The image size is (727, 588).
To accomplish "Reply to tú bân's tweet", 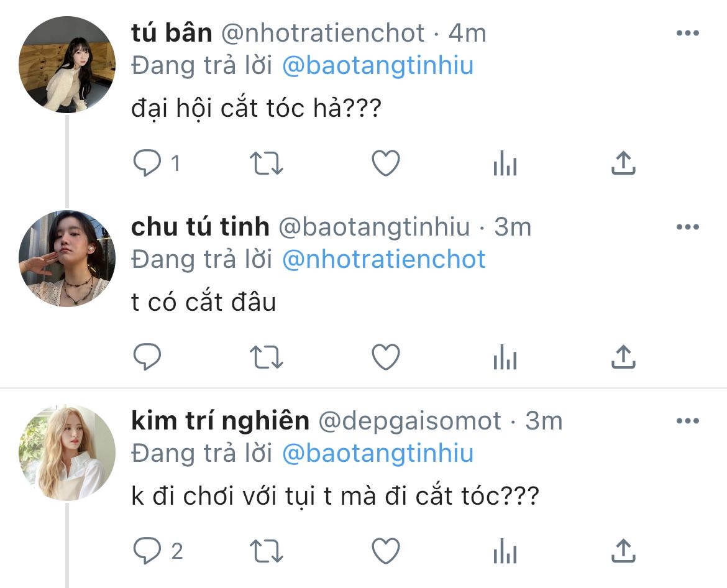I will (x=148, y=163).
